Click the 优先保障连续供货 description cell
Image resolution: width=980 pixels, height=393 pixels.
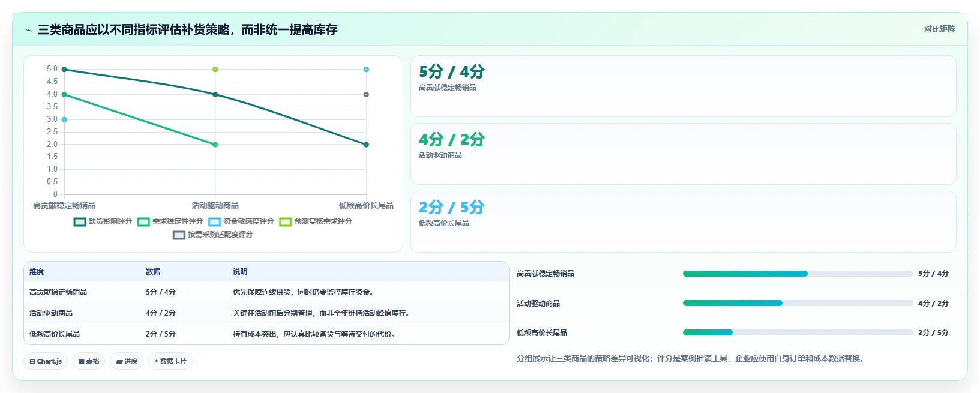click(x=305, y=292)
